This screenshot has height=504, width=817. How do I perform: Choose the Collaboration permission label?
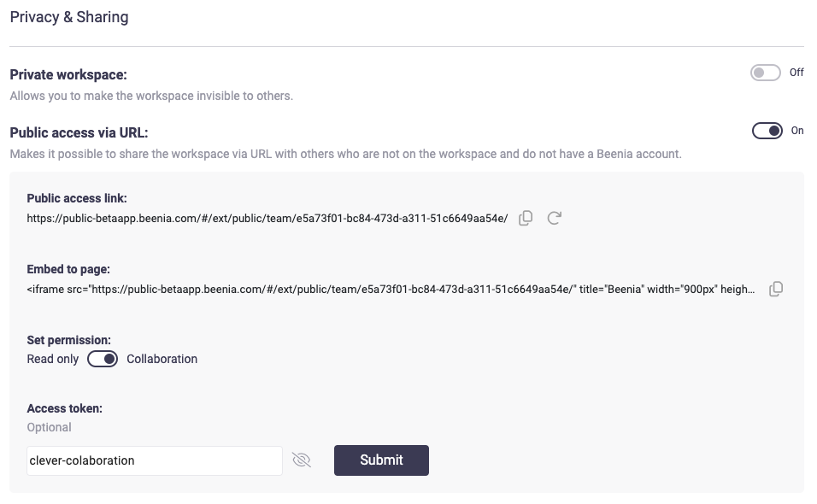click(162, 359)
